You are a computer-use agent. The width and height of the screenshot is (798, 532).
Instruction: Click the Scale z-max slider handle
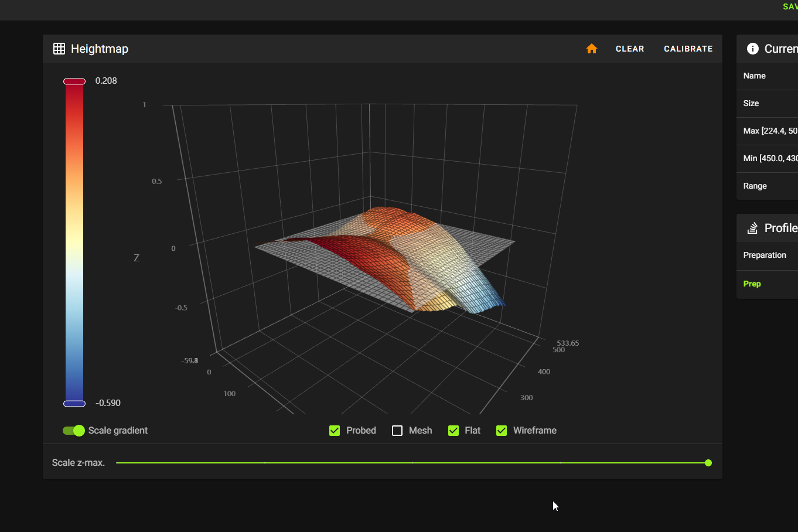[x=708, y=463]
